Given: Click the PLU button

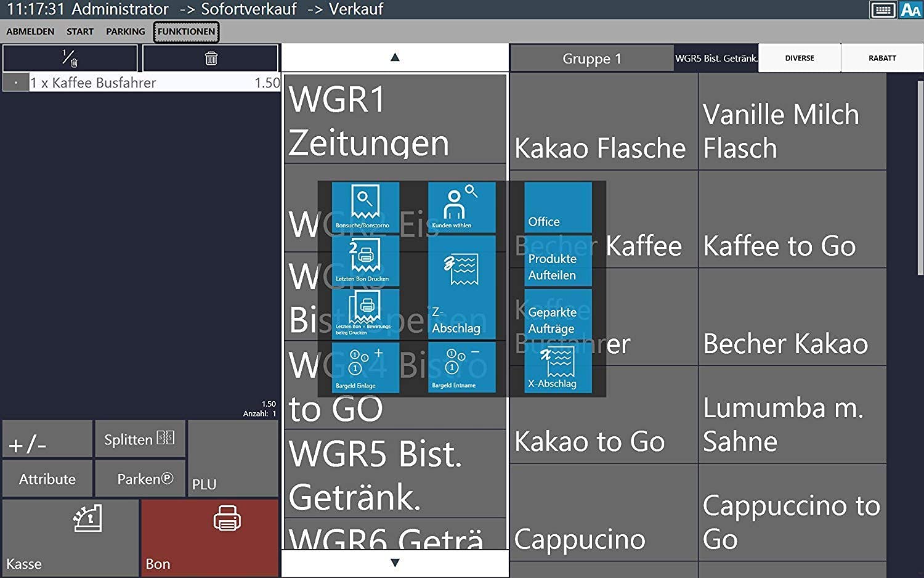Looking at the screenshot, I should point(233,458).
